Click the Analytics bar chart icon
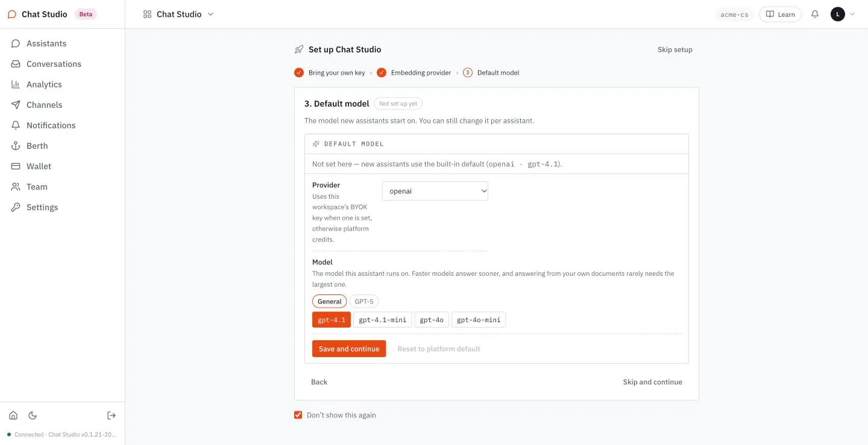Viewport: 868px width, 445px height. 16,84
